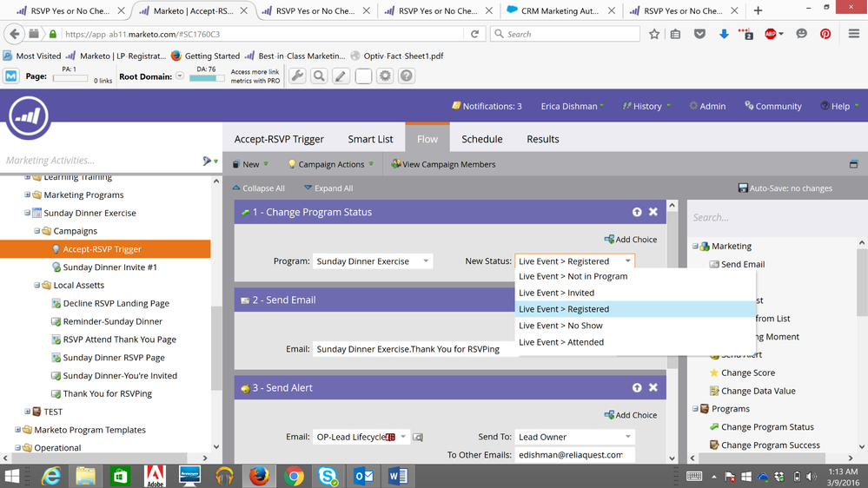
Task: Click the email preview icon next to OP-Lead Lifecycle
Action: coord(418,437)
